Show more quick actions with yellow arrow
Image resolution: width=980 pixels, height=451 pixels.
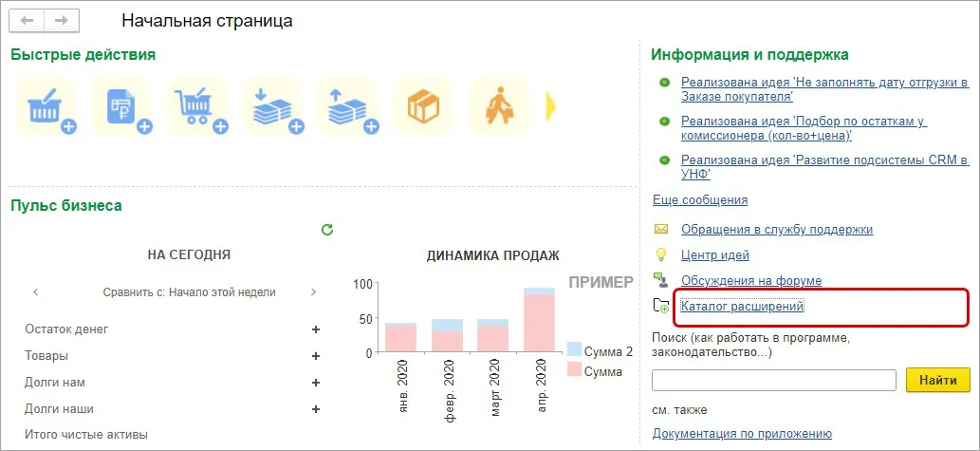[x=550, y=106]
